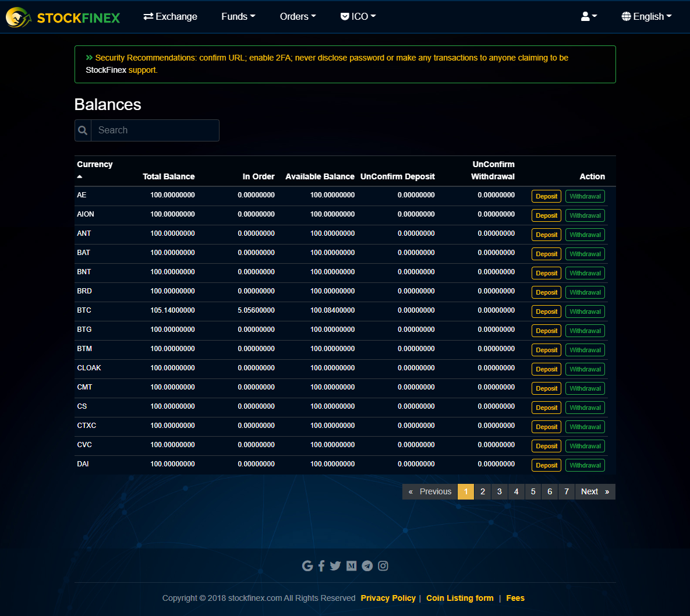690x616 pixels.
Task: Click Deposit for BTC
Action: click(x=546, y=311)
